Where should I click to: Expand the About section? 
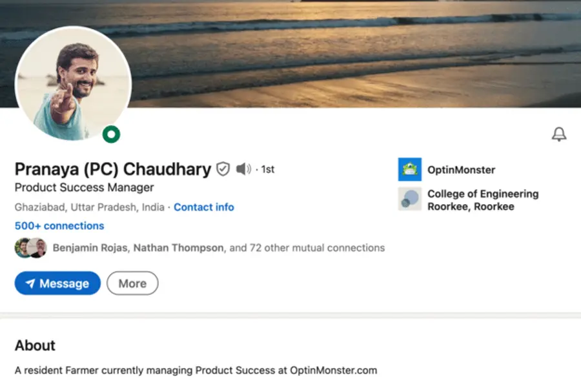34,346
